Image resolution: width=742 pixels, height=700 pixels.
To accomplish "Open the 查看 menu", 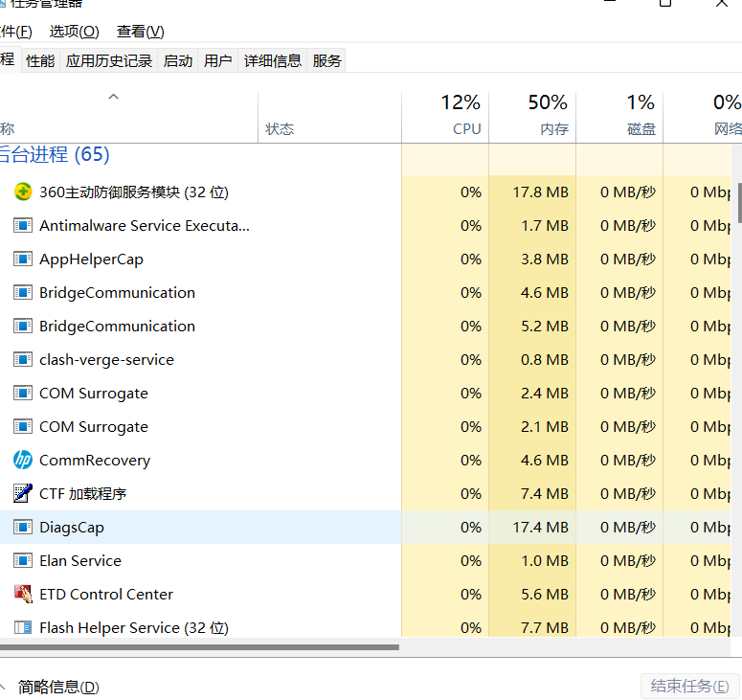I will click(x=140, y=32).
